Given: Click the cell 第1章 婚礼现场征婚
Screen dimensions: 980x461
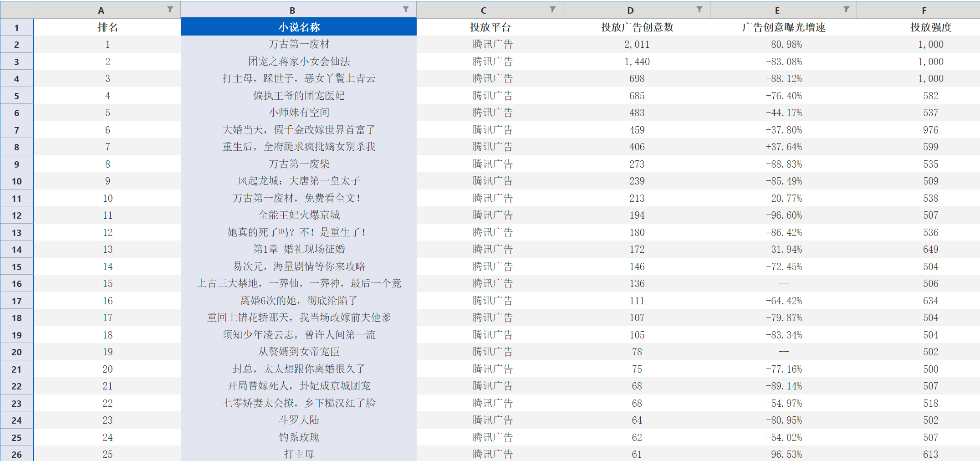Looking at the screenshot, I should point(299,249).
